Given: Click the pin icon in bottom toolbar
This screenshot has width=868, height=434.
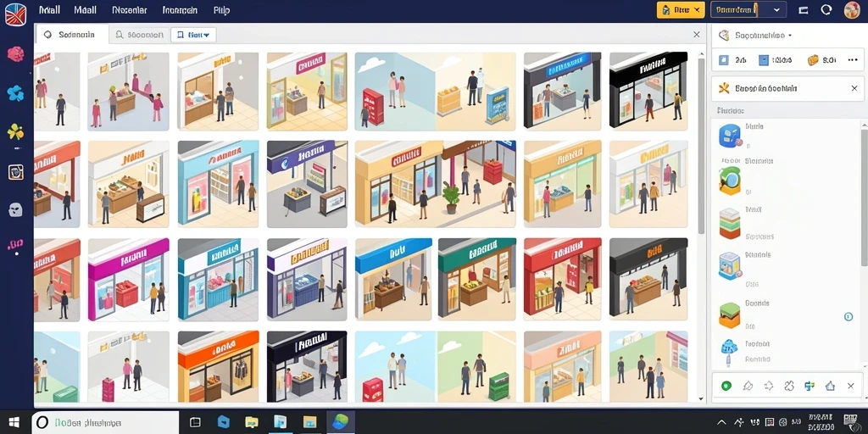Looking at the screenshot, I should point(748,386).
